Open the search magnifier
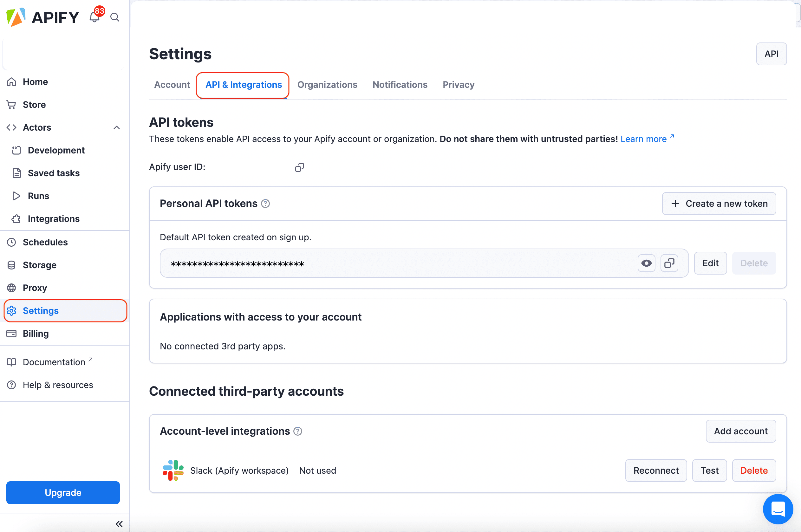This screenshot has width=801, height=532. pos(115,17)
